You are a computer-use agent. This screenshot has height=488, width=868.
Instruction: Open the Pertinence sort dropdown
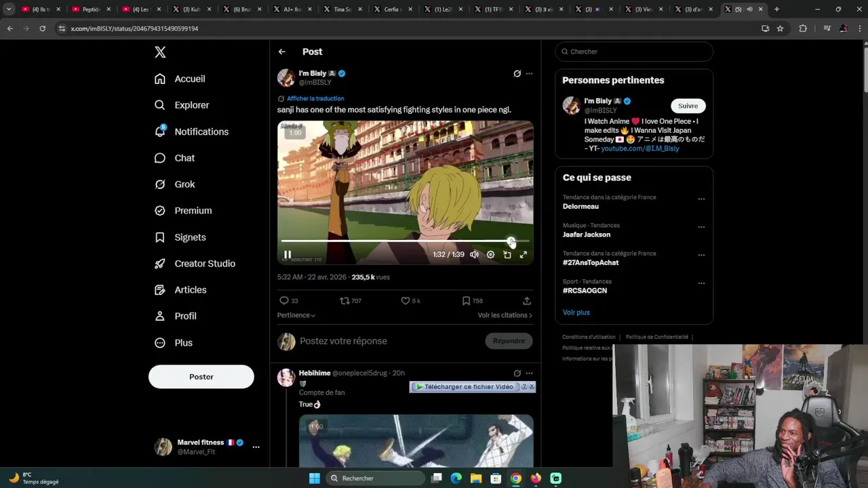point(296,315)
